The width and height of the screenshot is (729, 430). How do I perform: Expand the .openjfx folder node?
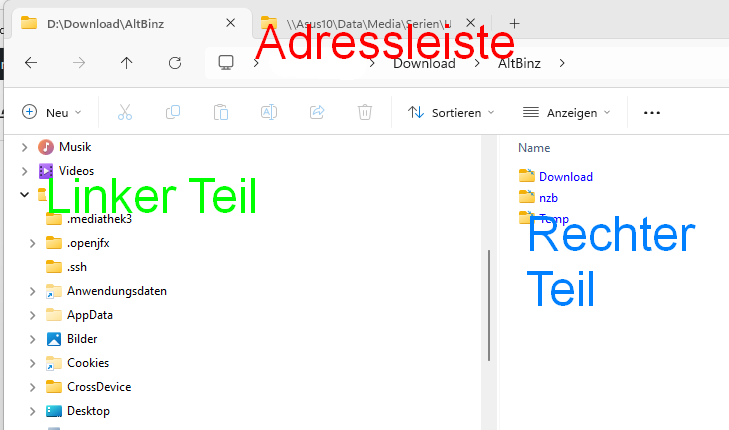32,243
